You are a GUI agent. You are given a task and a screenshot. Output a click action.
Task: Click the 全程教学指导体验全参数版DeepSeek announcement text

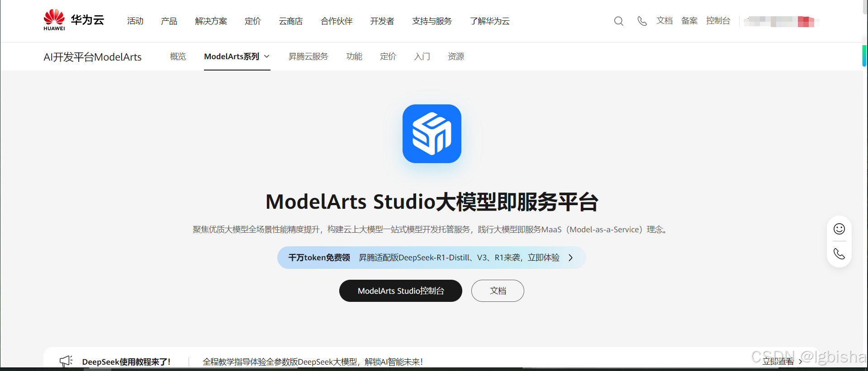coord(313,362)
